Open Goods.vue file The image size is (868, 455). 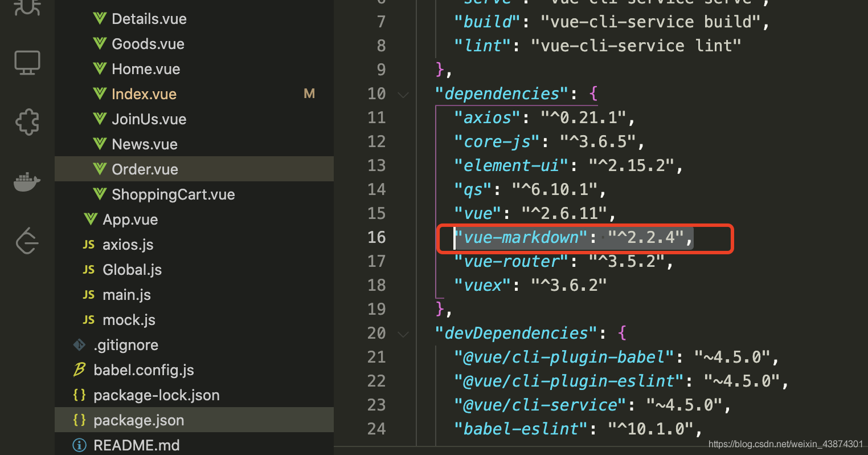tap(148, 44)
